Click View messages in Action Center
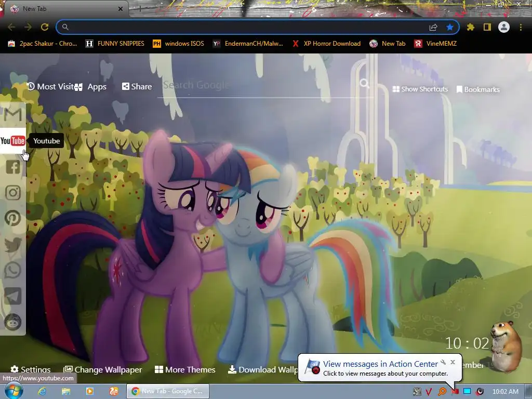The width and height of the screenshot is (532, 399). tap(380, 364)
